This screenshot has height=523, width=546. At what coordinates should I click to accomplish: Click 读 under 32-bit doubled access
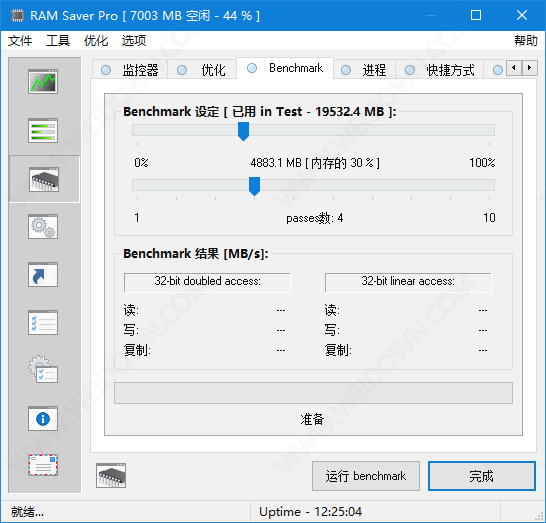(131, 310)
